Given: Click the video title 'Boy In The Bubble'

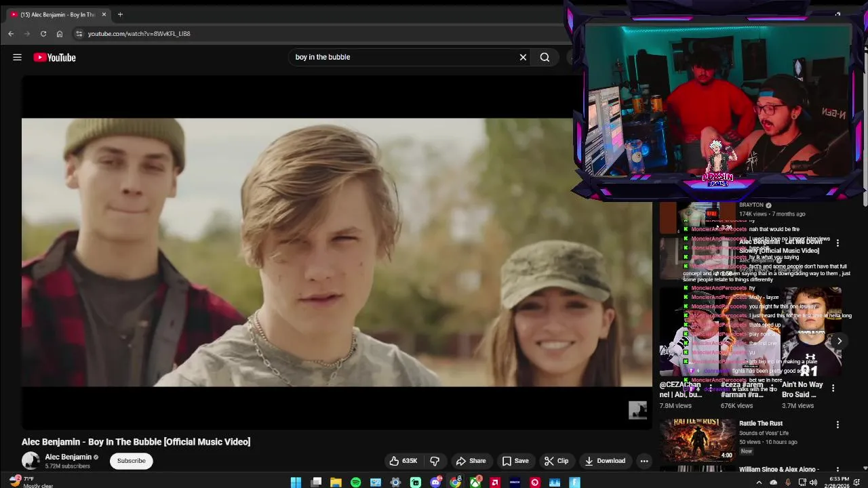Looking at the screenshot, I should coord(136,442).
